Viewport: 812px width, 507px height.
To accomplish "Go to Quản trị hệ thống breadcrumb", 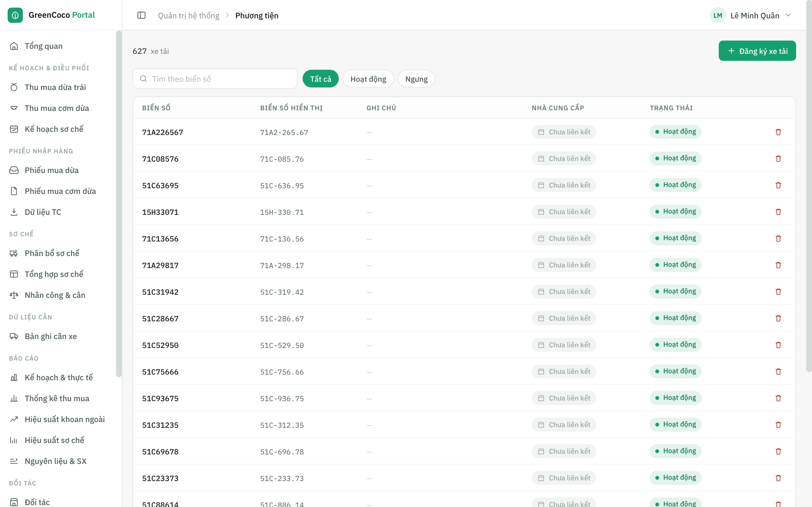I will (189, 16).
